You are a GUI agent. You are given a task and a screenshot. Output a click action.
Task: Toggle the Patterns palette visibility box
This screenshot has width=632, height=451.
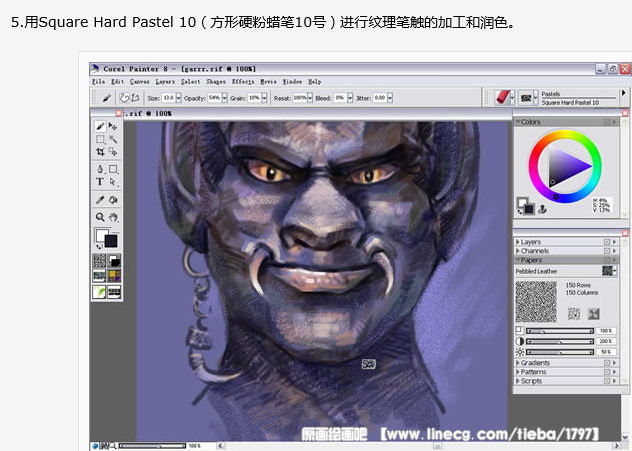pyautogui.click(x=607, y=372)
